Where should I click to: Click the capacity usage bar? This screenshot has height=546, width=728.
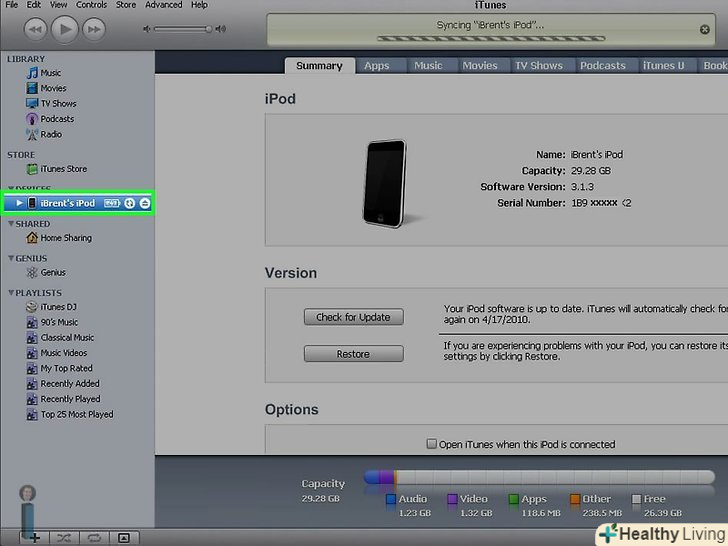point(539,477)
